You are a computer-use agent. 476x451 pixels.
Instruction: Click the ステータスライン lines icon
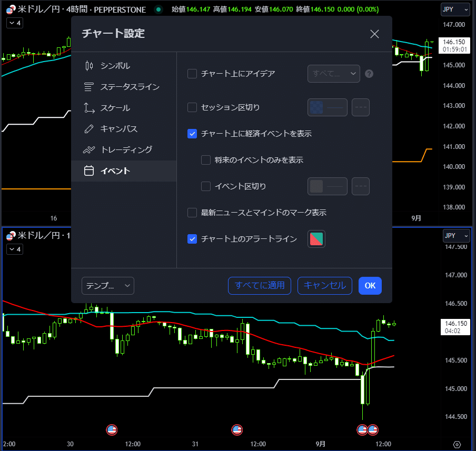(88, 87)
